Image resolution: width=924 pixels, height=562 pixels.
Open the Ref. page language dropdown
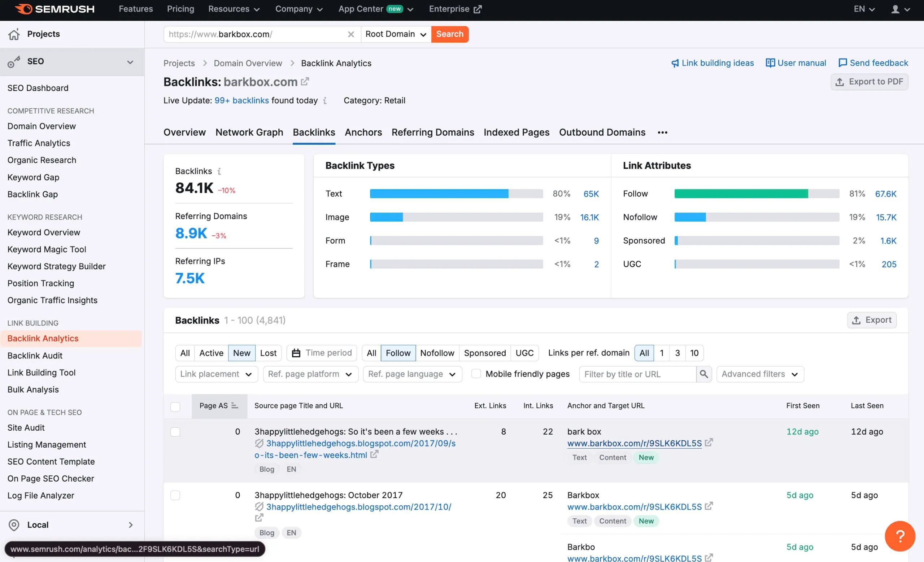(x=412, y=374)
